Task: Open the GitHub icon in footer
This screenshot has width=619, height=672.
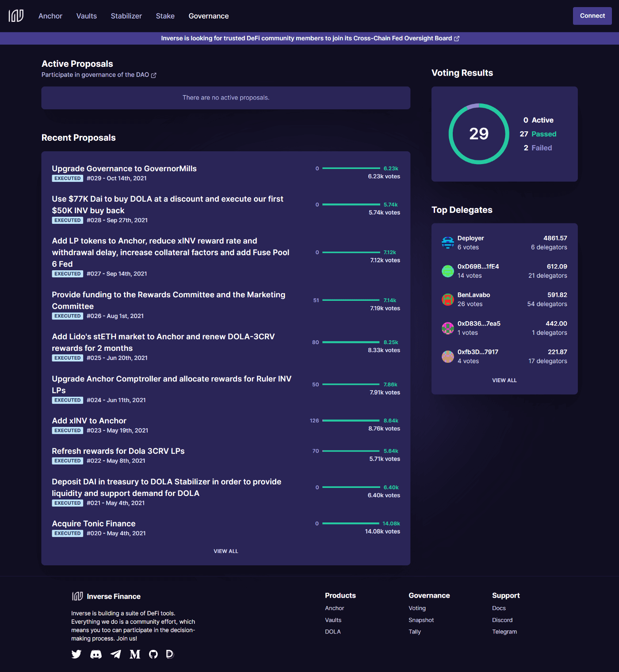Action: click(153, 654)
